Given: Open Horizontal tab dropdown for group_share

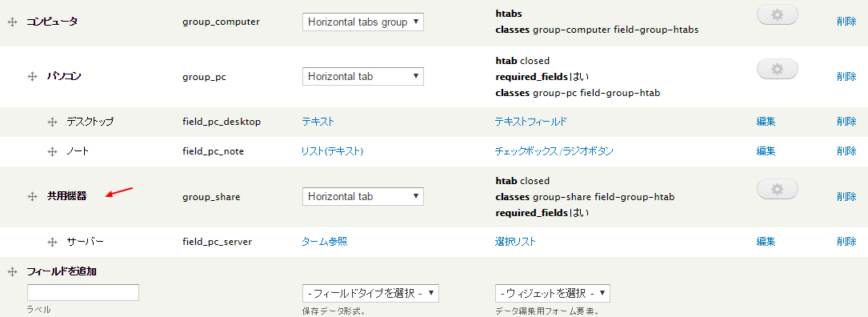Looking at the screenshot, I should coord(363,196).
